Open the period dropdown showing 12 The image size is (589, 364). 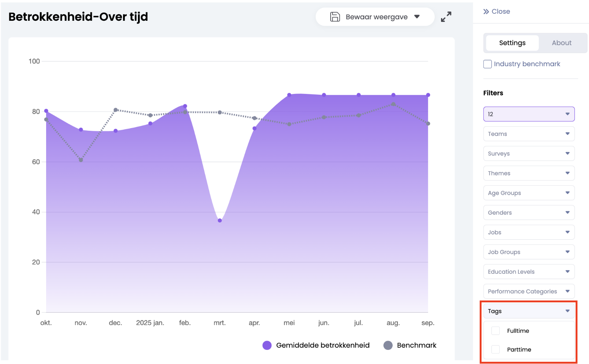click(x=528, y=114)
